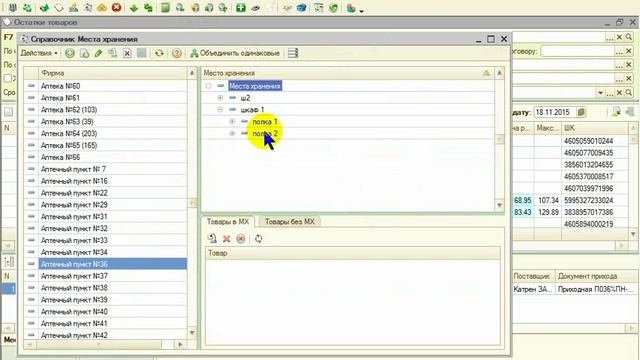Click the ШК column header in background table
The image size is (640, 360).
point(595,128)
